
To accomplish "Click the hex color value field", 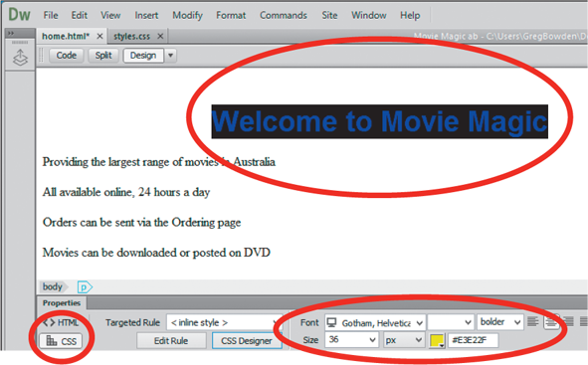I will 473,340.
